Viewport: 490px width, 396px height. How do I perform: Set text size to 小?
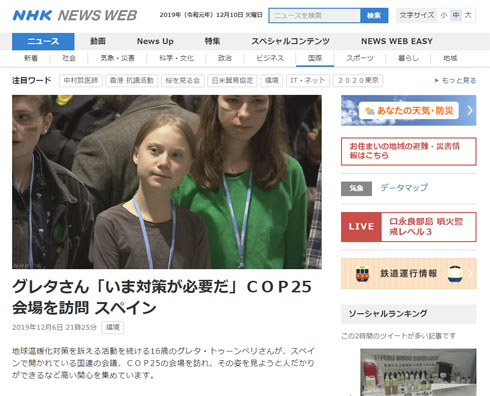pos(444,15)
